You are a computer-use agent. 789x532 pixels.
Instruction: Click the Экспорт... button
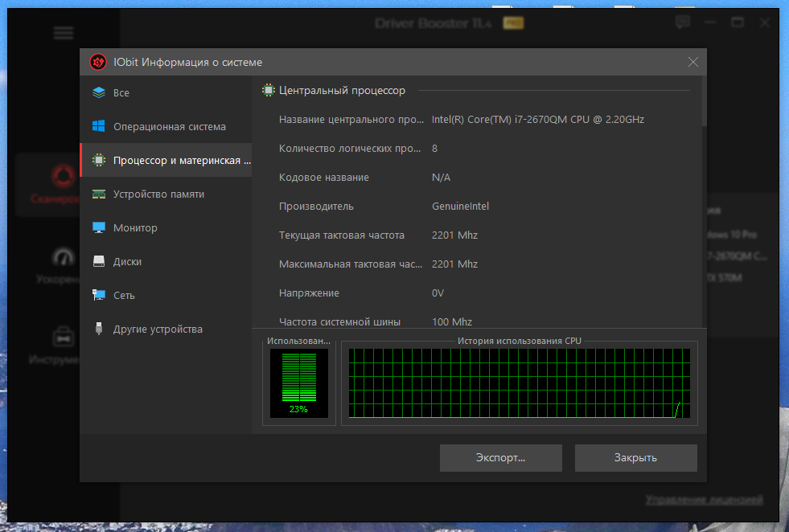(x=501, y=457)
